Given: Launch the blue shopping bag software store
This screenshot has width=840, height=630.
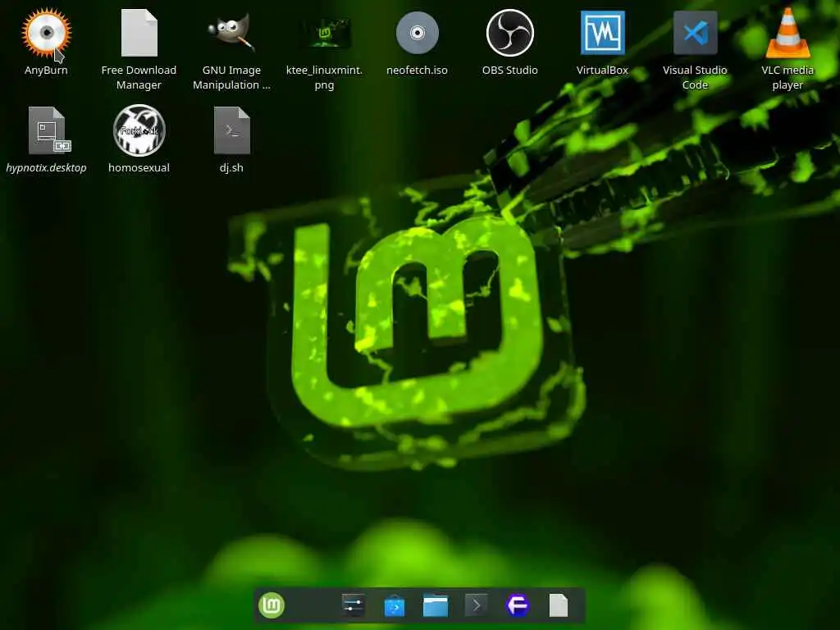Looking at the screenshot, I should (x=395, y=606).
